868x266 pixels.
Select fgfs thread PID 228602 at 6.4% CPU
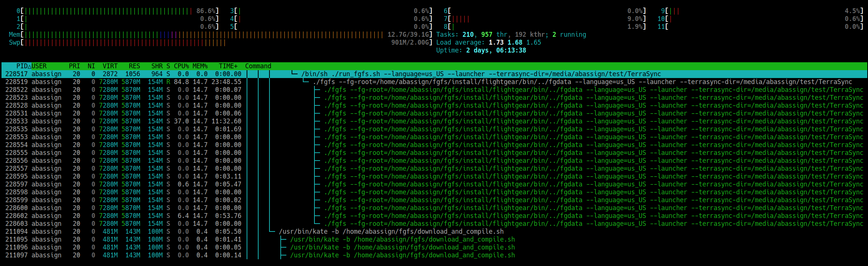click(x=434, y=216)
